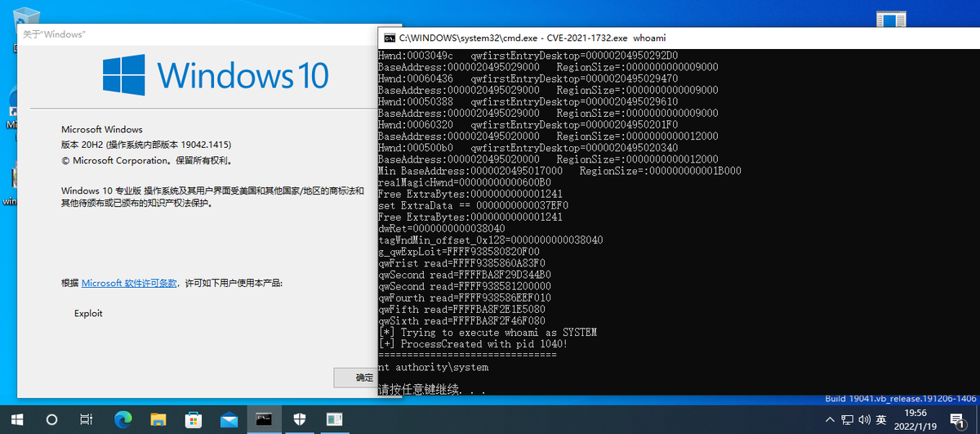
Task: Open Cortana search circle on taskbar
Action: [x=51, y=419]
